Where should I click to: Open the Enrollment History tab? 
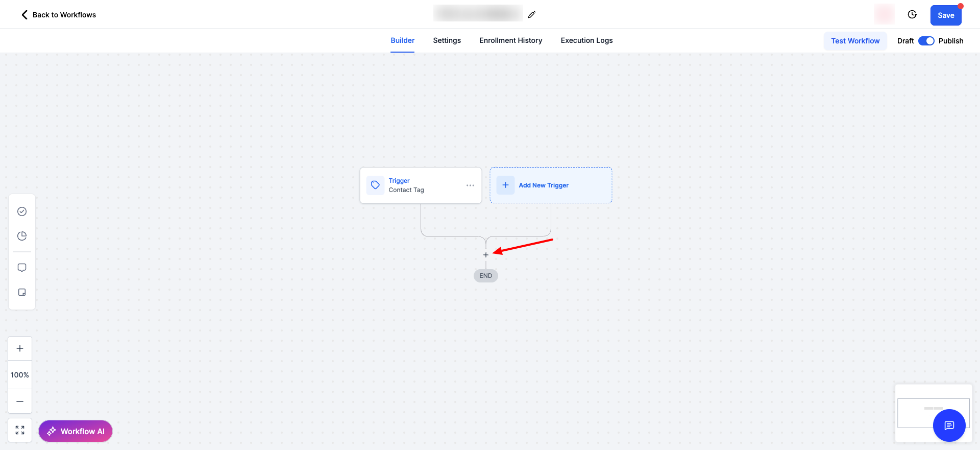click(x=510, y=40)
